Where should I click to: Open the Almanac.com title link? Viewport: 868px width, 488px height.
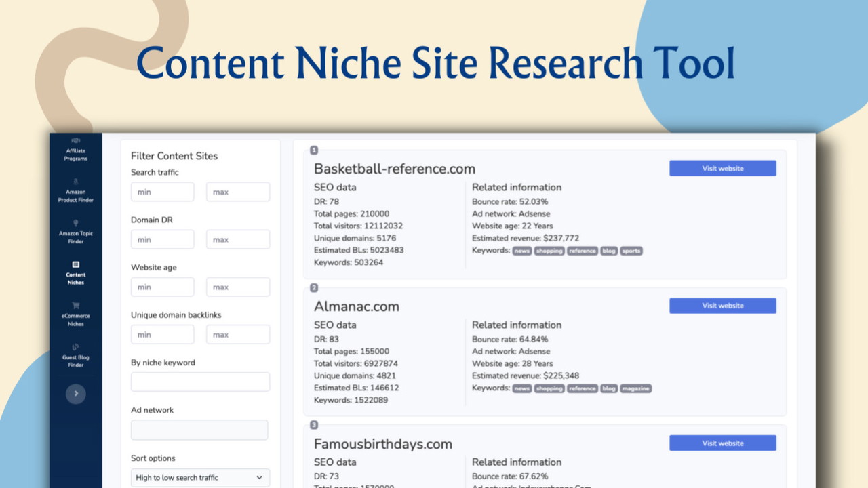(x=356, y=306)
